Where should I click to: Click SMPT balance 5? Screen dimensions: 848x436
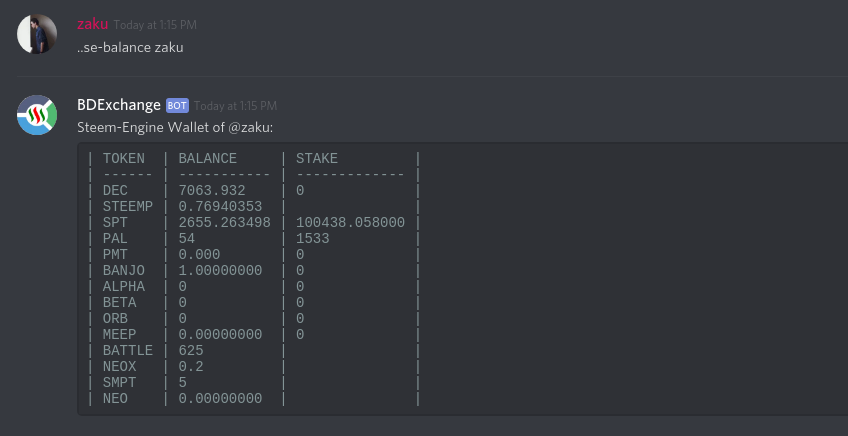click(183, 382)
